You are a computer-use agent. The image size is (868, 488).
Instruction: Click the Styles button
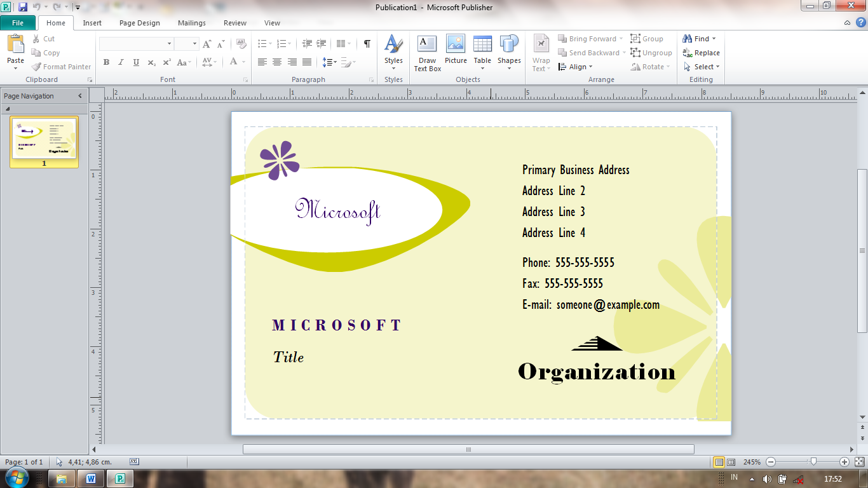(x=393, y=53)
